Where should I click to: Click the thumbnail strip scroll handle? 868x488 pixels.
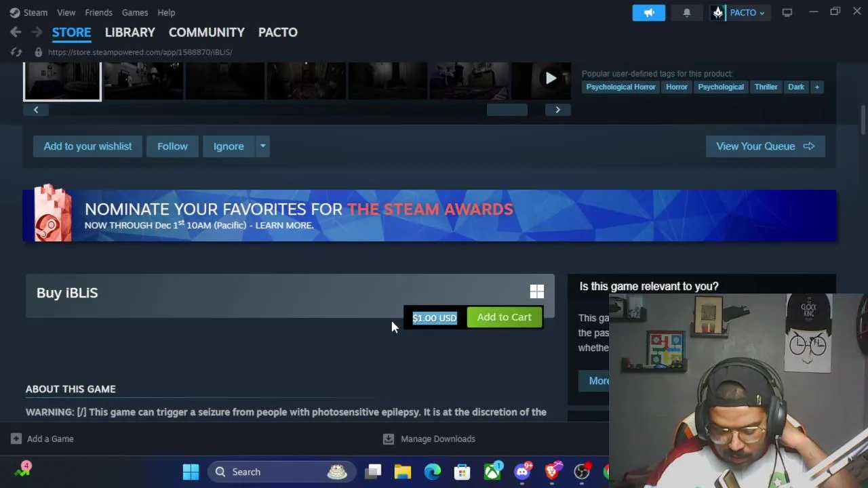click(507, 110)
